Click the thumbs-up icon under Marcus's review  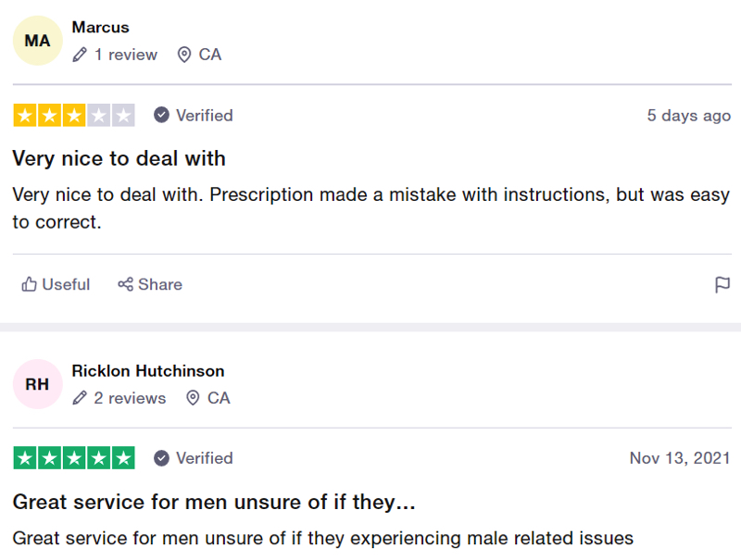(29, 284)
